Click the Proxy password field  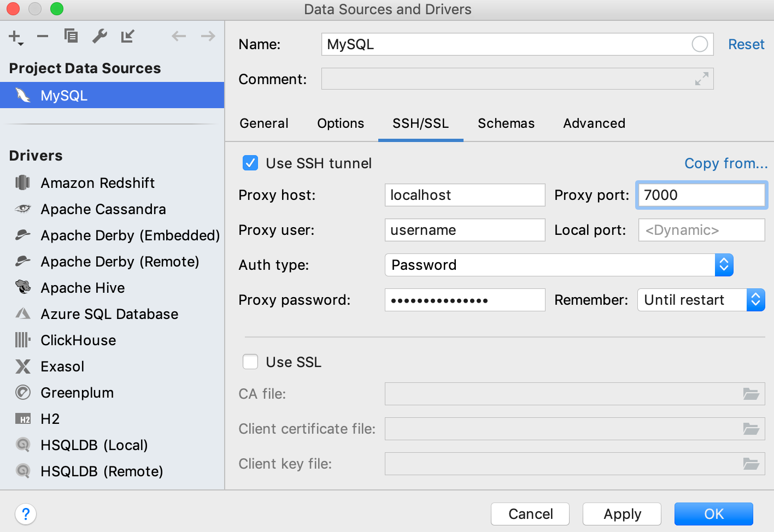click(465, 300)
